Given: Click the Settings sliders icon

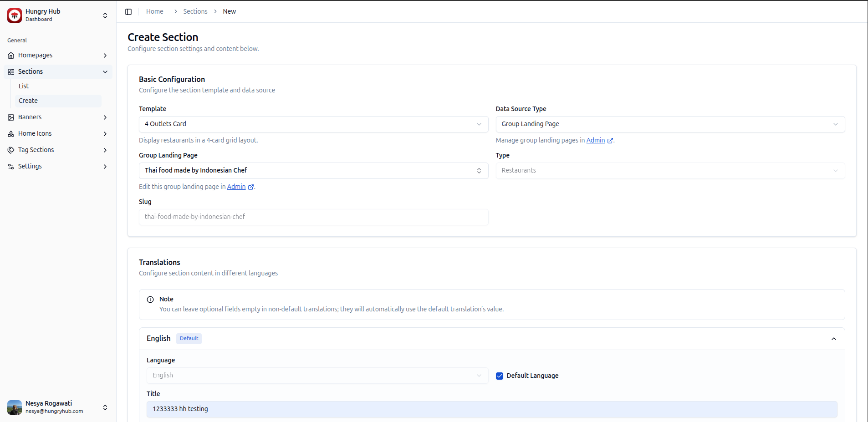Looking at the screenshot, I should [x=11, y=167].
